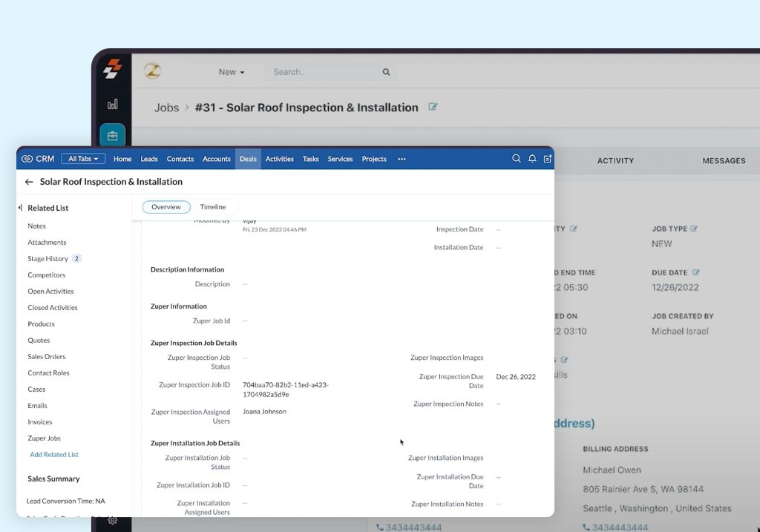The image size is (760, 532).
Task: Open Zuper Jobs in Related List
Action: point(44,438)
